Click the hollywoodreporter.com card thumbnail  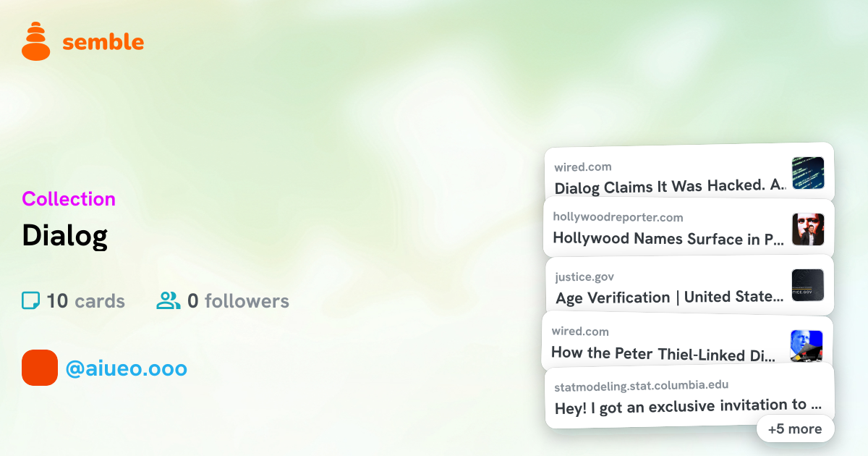tap(808, 229)
